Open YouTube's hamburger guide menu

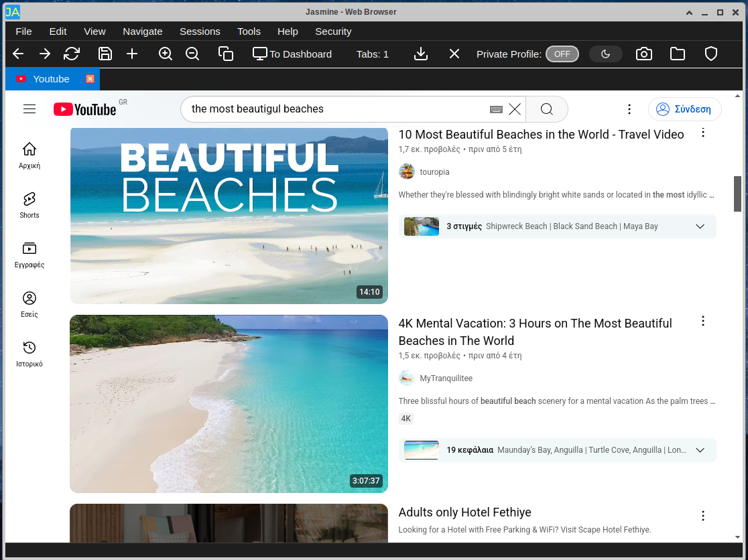pos(29,109)
